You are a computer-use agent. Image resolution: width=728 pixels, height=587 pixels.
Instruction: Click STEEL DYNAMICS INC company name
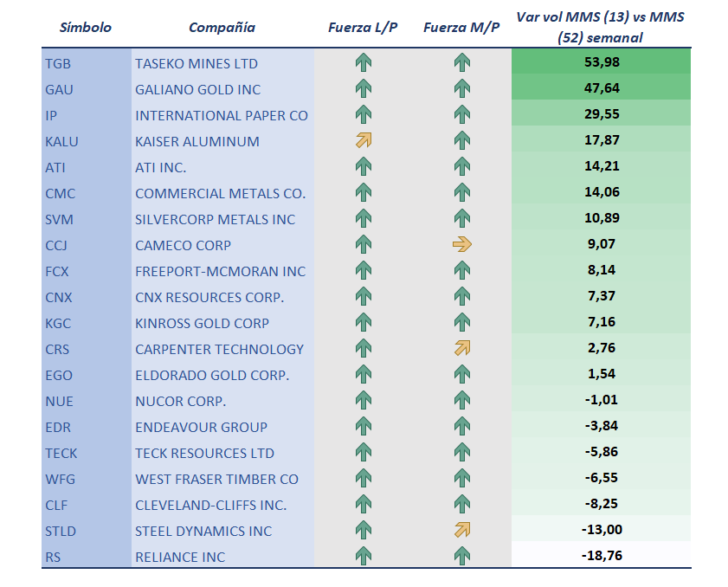coord(203,532)
